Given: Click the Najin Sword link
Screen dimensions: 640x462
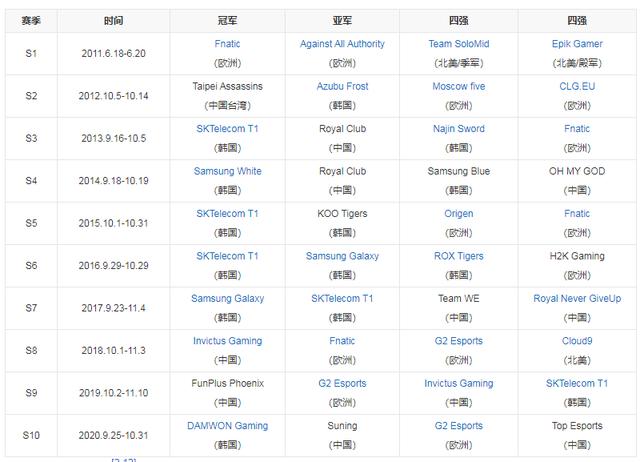Looking at the screenshot, I should click(459, 129).
